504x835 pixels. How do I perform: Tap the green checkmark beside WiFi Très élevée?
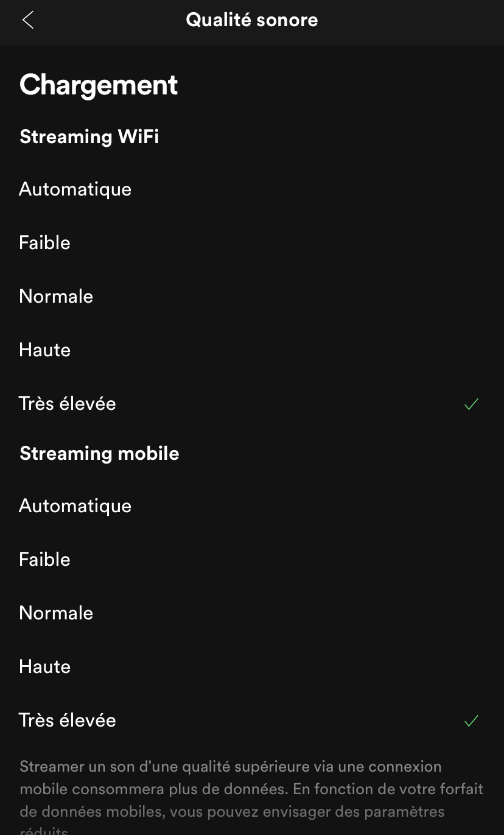(x=471, y=404)
